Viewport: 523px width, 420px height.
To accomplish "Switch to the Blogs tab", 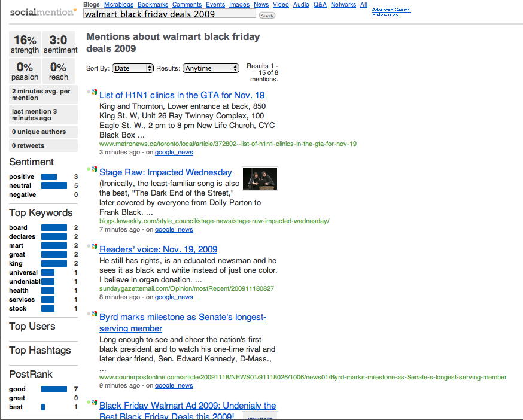I will (92, 5).
